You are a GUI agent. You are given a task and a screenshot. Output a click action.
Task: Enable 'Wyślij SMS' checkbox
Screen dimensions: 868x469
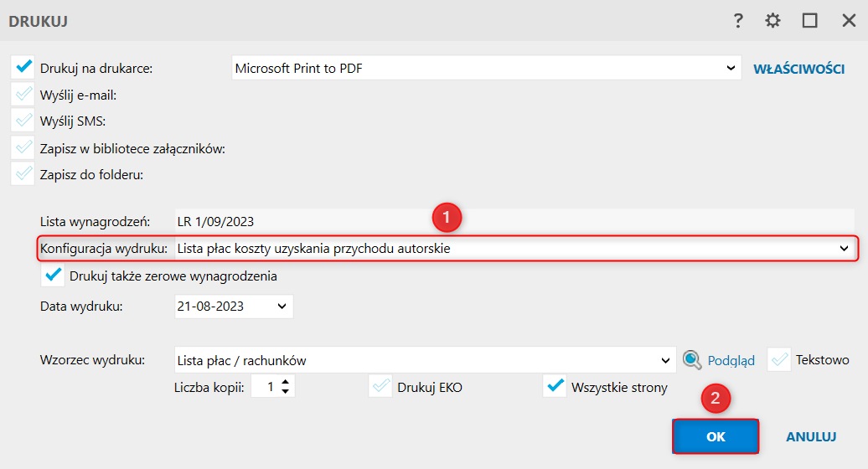point(23,121)
